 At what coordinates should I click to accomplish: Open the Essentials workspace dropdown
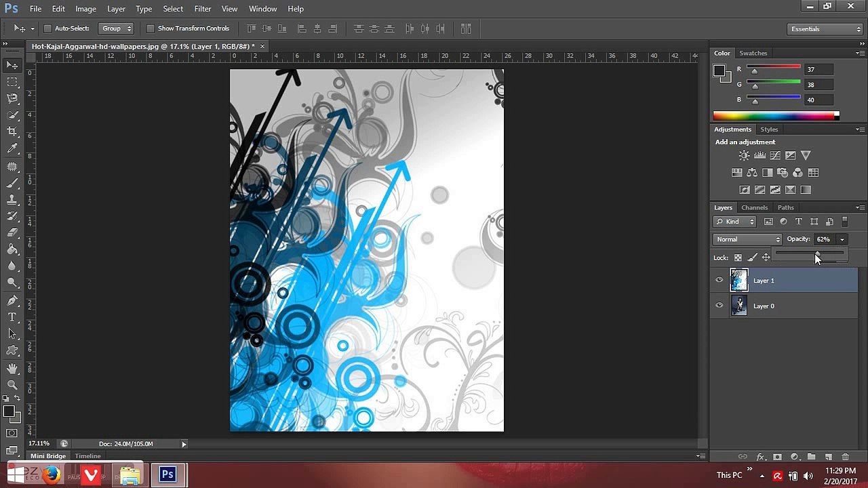[825, 29]
